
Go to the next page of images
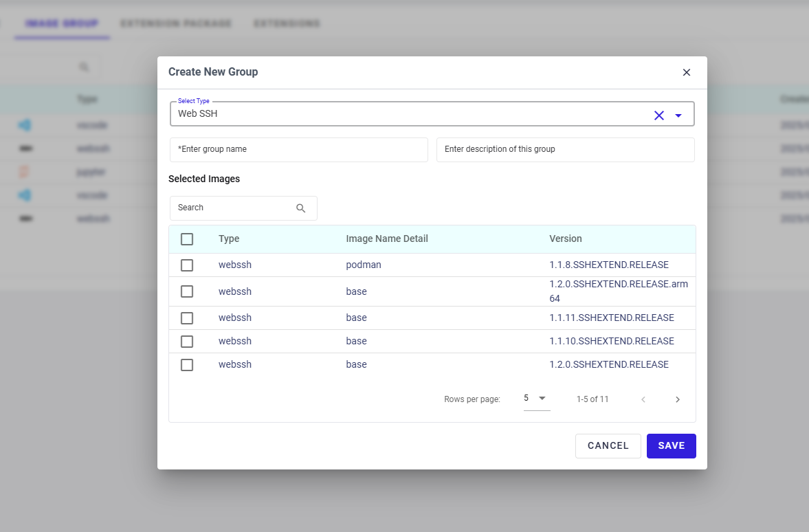[x=678, y=399]
